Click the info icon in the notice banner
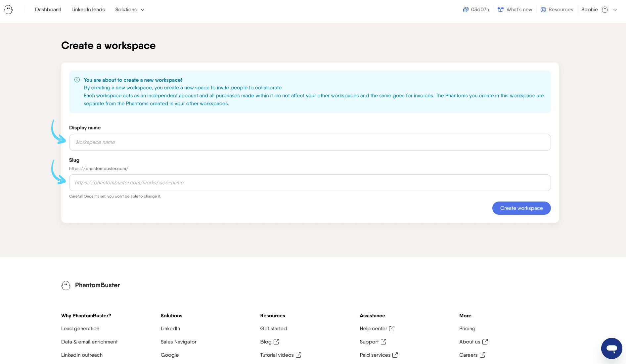Viewport: 626px width, 364px height. [x=77, y=80]
